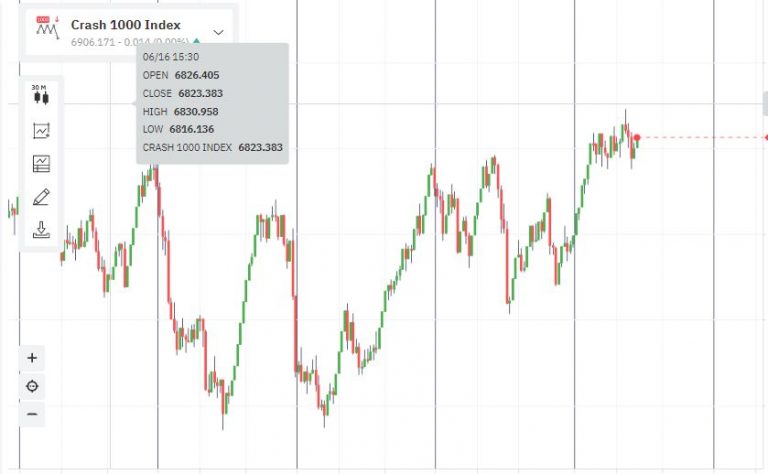Expand the Crash 1000 Index symbol dropdown chevron
The image size is (768, 474).
pos(219,32)
